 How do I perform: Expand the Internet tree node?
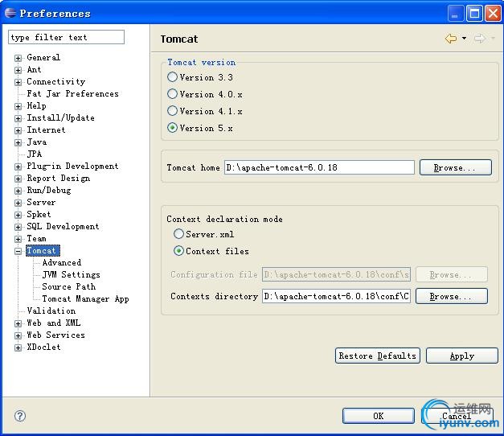[18, 130]
